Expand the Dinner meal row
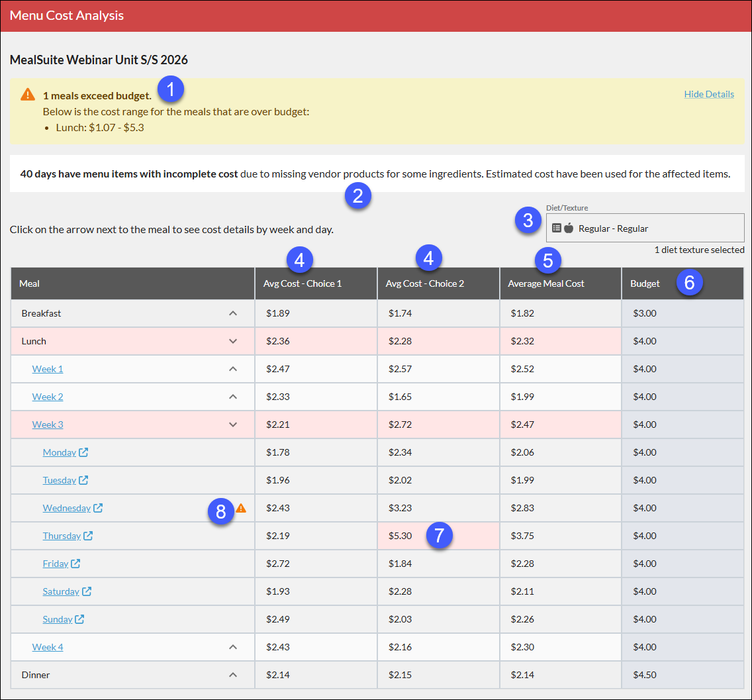Screen dimensions: 752x700 [x=233, y=675]
